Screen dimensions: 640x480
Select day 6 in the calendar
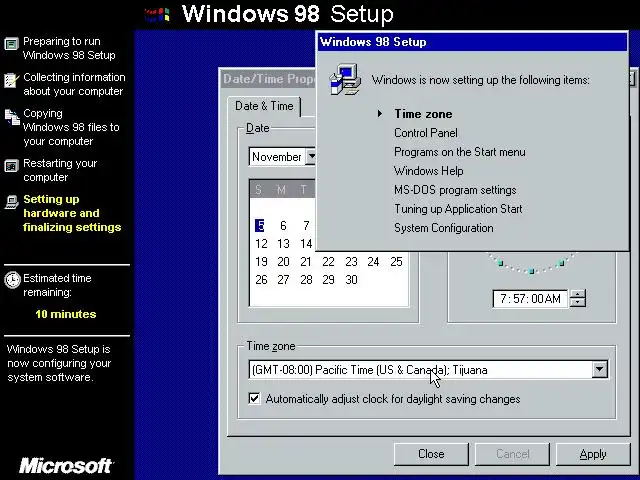click(283, 225)
